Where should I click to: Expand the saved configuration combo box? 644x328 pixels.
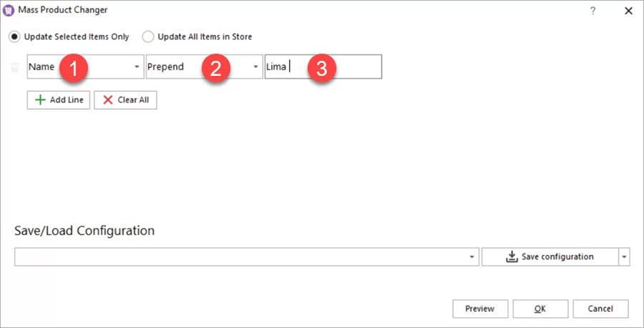tap(472, 257)
